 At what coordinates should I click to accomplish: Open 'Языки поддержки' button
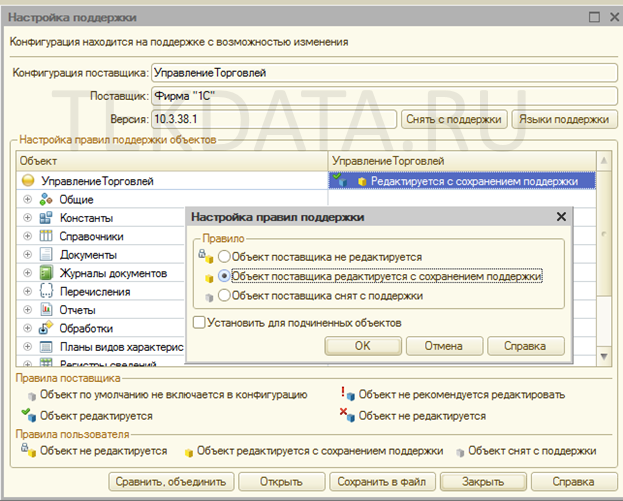564,119
